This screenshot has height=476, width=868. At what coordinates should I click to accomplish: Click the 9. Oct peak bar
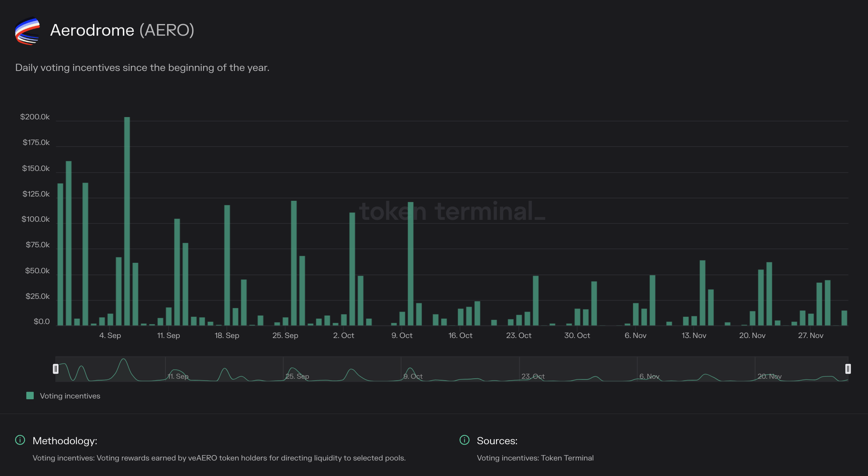(x=410, y=264)
